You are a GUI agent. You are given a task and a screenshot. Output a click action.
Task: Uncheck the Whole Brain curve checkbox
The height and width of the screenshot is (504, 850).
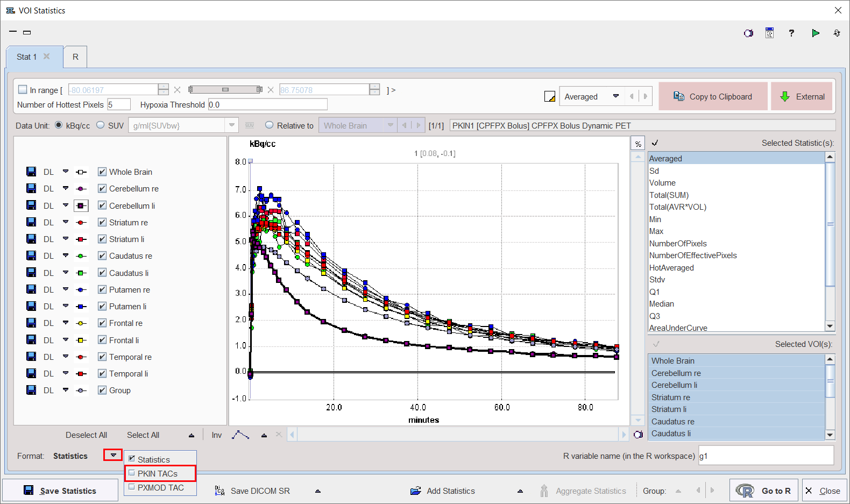(x=102, y=172)
